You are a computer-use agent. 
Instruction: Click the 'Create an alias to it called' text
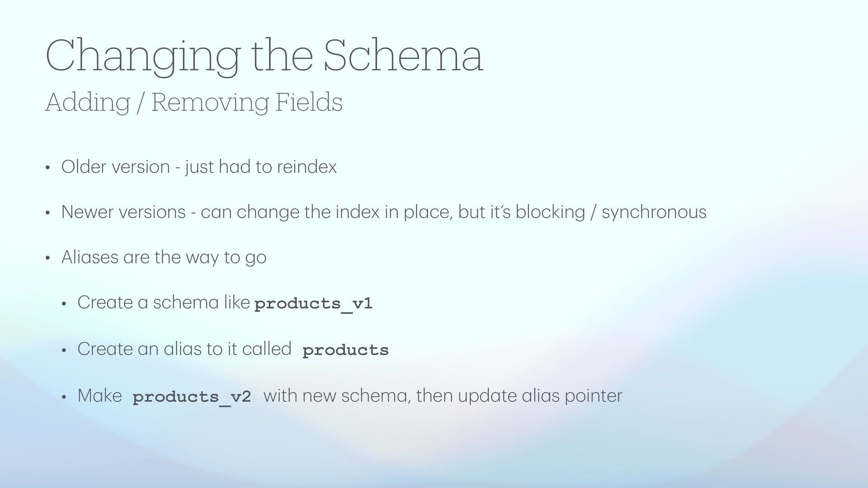point(184,349)
